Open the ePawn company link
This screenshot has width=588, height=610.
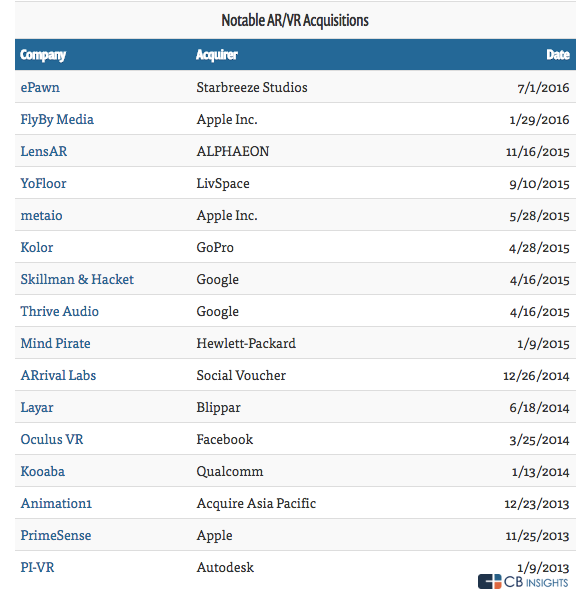point(40,88)
